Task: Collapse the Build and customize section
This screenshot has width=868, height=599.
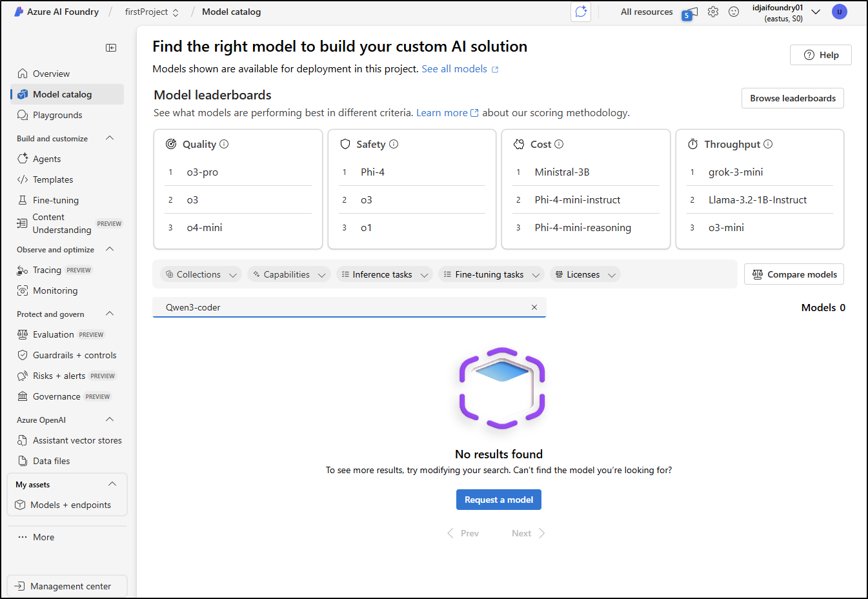Action: point(110,138)
